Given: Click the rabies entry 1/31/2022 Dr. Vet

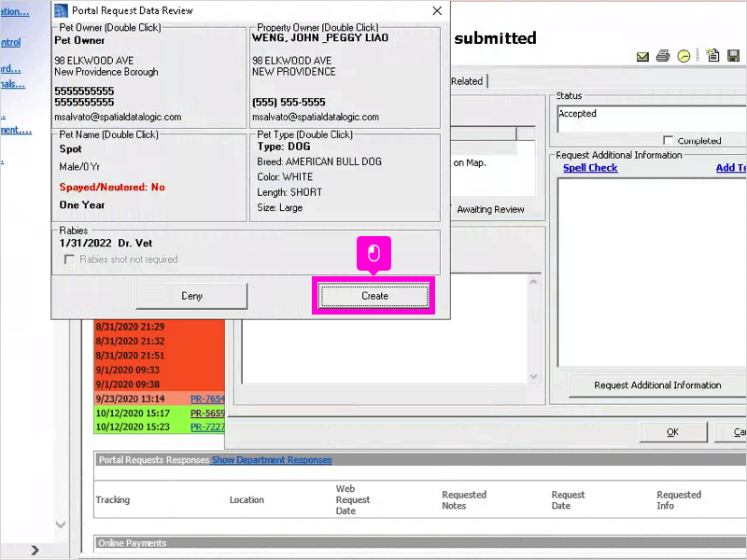Looking at the screenshot, I should point(106,244).
